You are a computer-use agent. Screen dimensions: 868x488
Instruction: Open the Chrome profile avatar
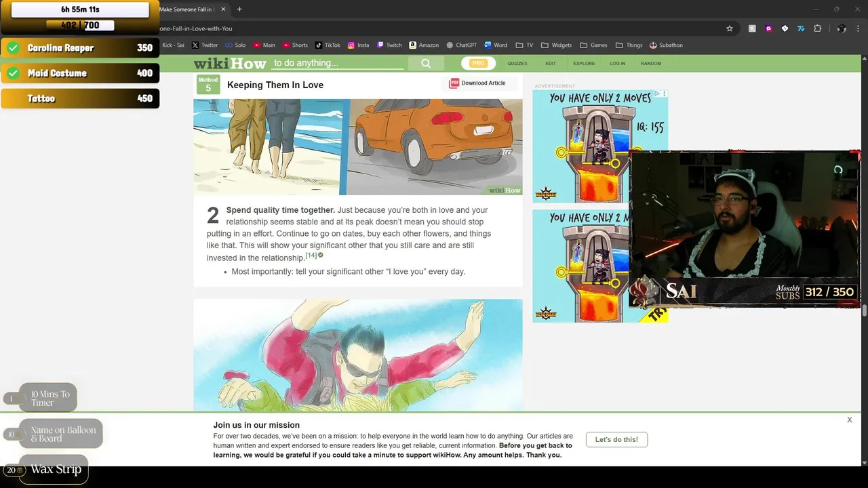coord(842,28)
